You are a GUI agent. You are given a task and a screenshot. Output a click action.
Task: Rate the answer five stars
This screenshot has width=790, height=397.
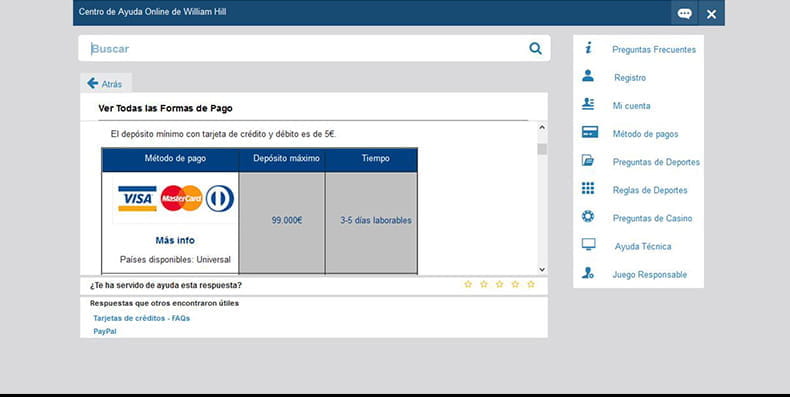coord(531,284)
